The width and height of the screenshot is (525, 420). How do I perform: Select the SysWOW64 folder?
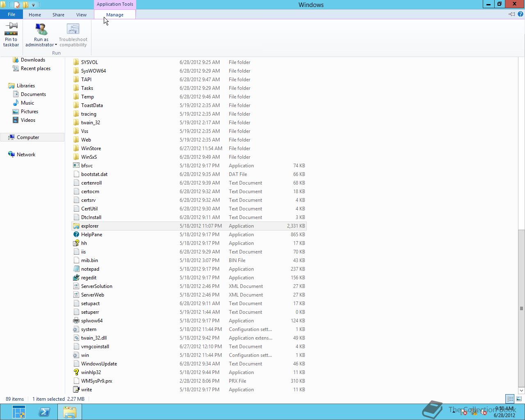click(x=94, y=71)
